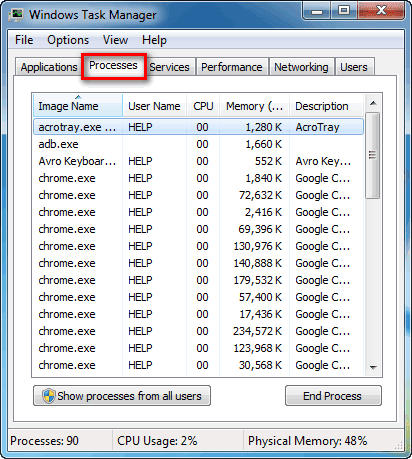Close the Windows Task Manager window
The image size is (412, 459).
click(x=381, y=11)
